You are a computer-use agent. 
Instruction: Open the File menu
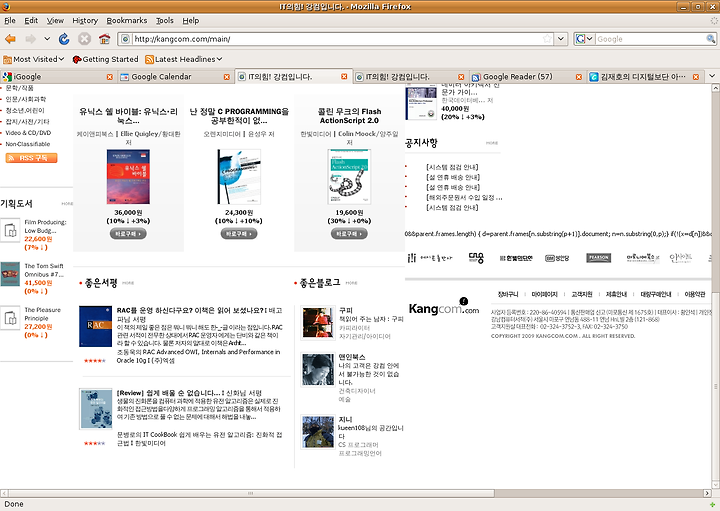pyautogui.click(x=10, y=21)
